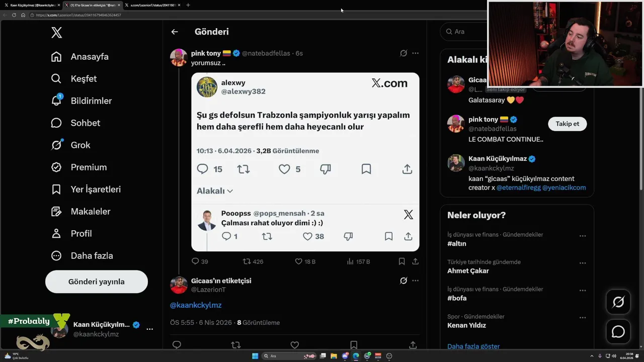
Task: Switch to x.com/LazerionT/status browser tab
Action: coord(152,5)
